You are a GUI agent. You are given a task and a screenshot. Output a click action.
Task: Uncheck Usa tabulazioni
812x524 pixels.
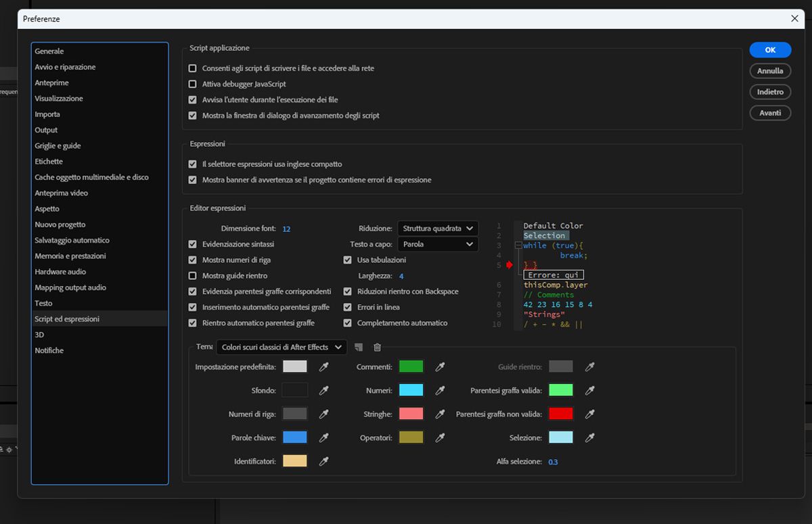click(348, 260)
